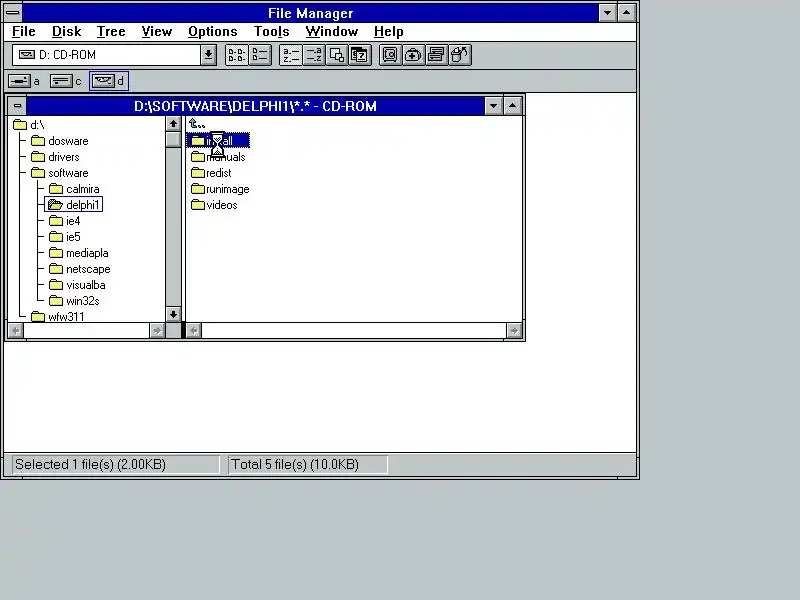Screen dimensions: 800x600
Task: Click the all file details toolbar button
Action: tap(260, 55)
